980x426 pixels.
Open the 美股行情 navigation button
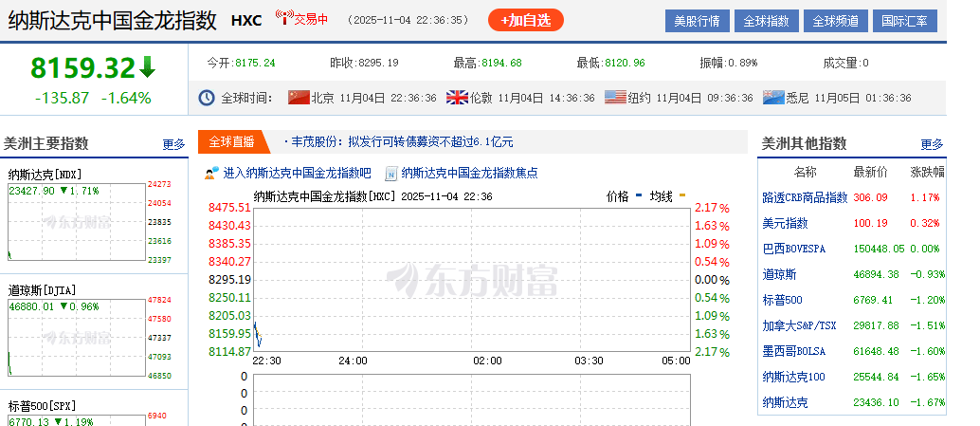click(x=697, y=21)
